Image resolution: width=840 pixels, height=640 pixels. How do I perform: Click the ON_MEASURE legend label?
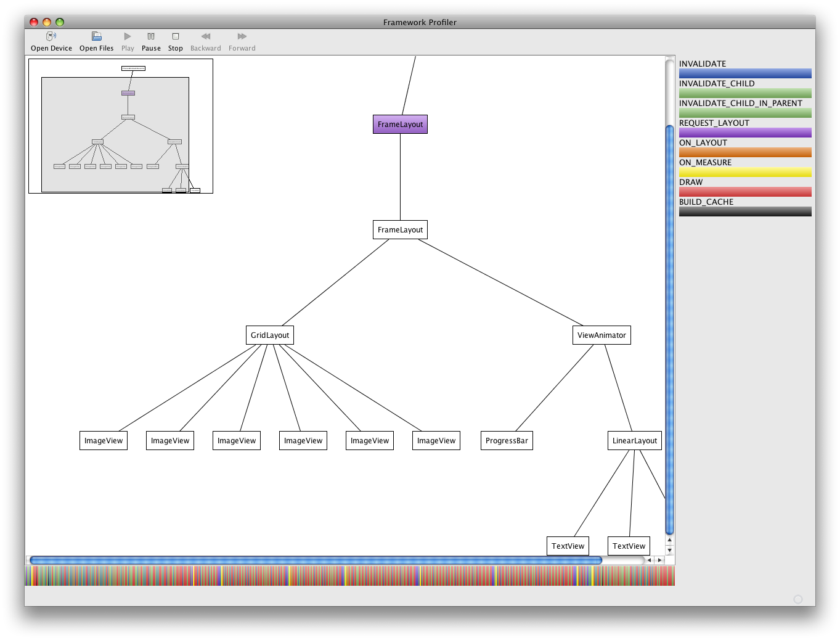point(705,162)
